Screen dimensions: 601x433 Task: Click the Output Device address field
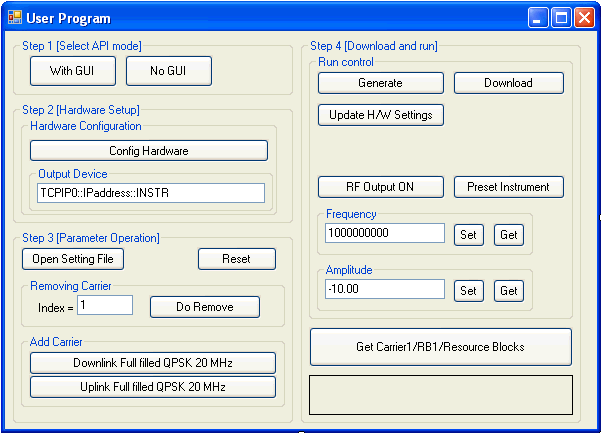click(150, 193)
